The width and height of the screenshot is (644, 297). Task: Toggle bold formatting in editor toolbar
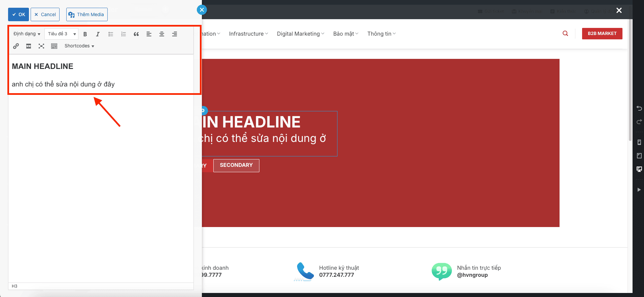[x=85, y=34]
